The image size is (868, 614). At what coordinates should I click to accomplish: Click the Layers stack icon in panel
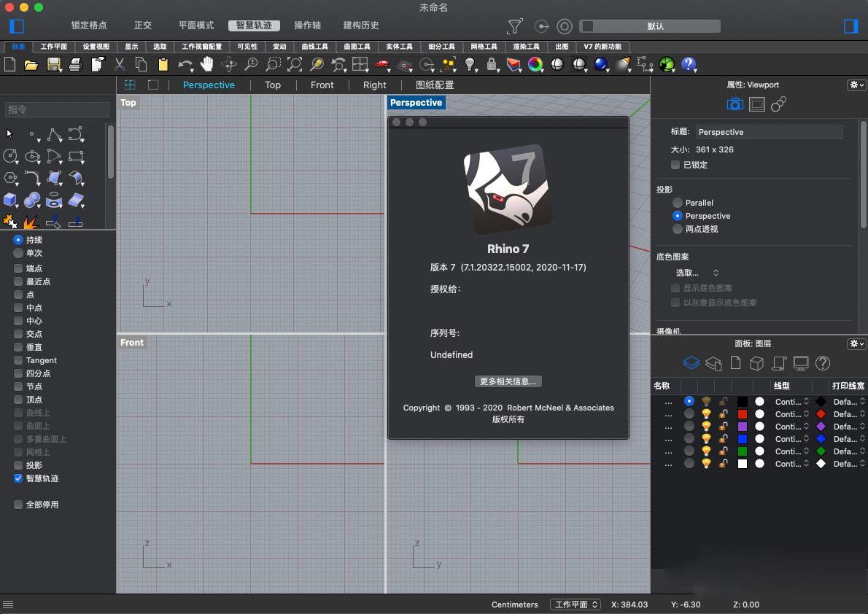691,363
